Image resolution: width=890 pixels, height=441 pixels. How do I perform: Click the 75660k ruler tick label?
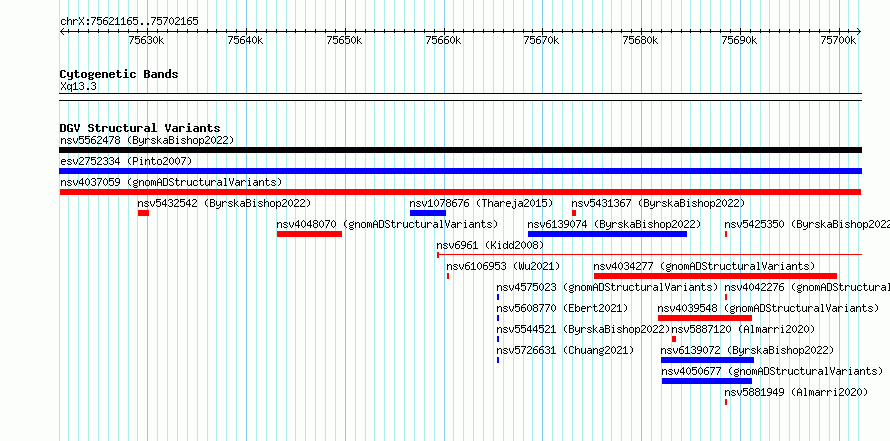(444, 40)
